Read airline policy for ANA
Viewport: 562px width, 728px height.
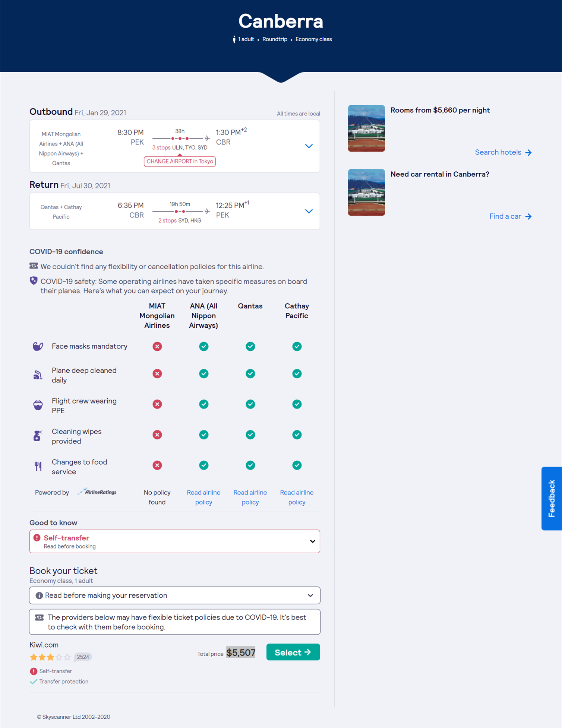(x=203, y=497)
